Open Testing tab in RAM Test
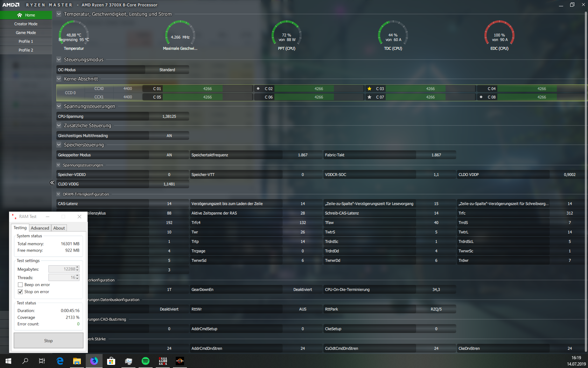This screenshot has width=588, height=368. tap(20, 228)
